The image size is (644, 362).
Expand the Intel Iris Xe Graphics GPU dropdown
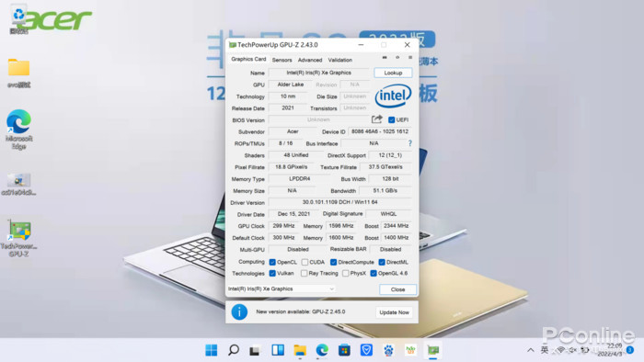click(x=282, y=289)
